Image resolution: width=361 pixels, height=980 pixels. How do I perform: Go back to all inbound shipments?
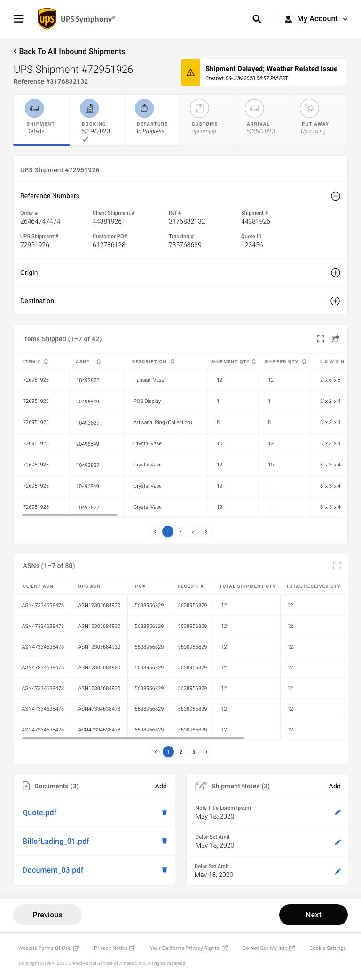[70, 51]
